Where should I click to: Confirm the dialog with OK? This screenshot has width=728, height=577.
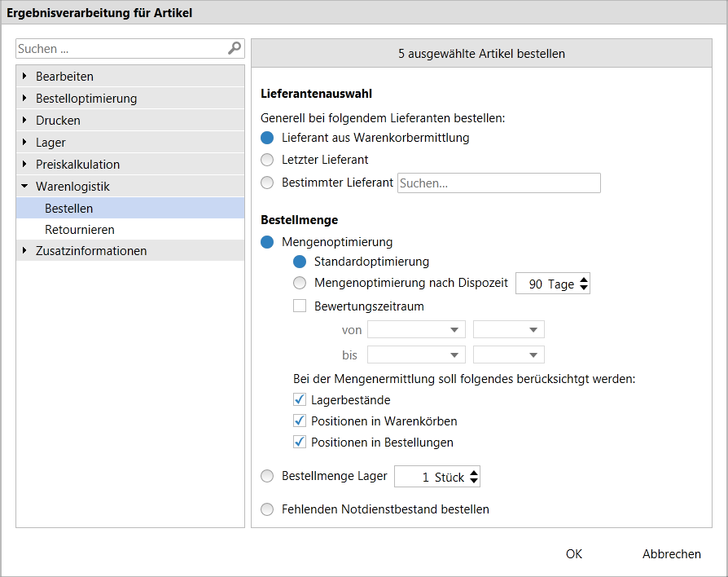(x=574, y=553)
